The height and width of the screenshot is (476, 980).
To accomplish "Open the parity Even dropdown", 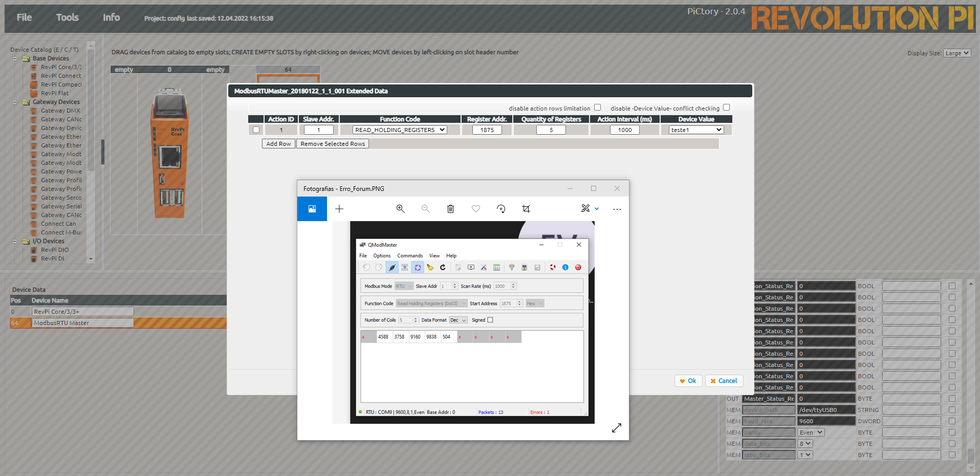I will (811, 432).
